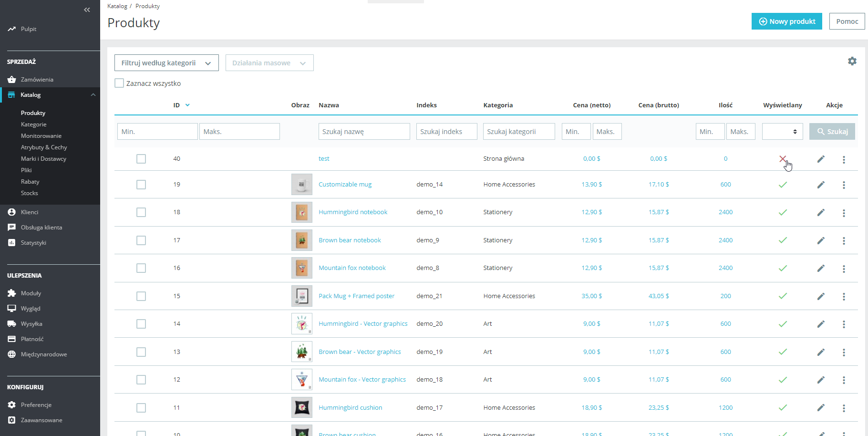Viewport: 868px width, 436px height.
Task: Open the Hummingbird cushion product link
Action: coord(350,408)
